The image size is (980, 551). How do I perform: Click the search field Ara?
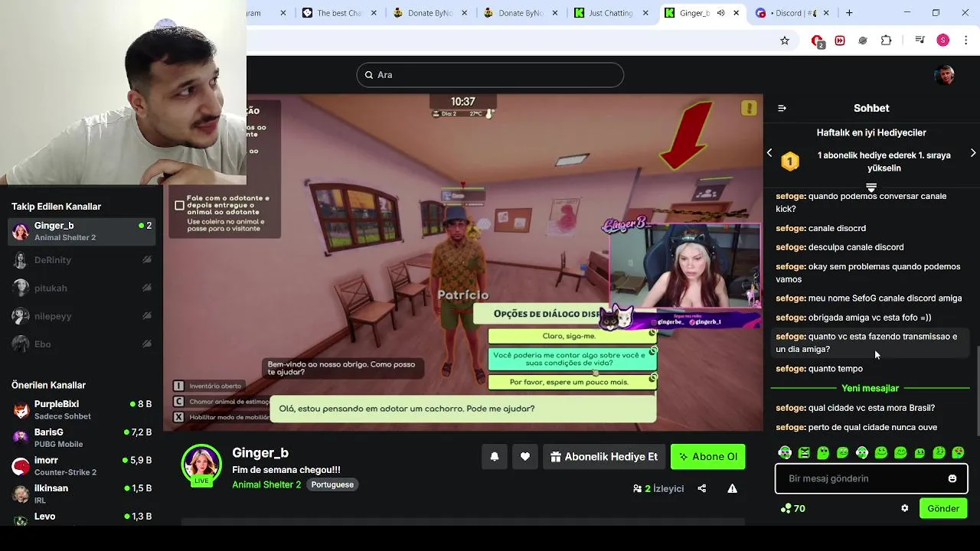tap(490, 75)
